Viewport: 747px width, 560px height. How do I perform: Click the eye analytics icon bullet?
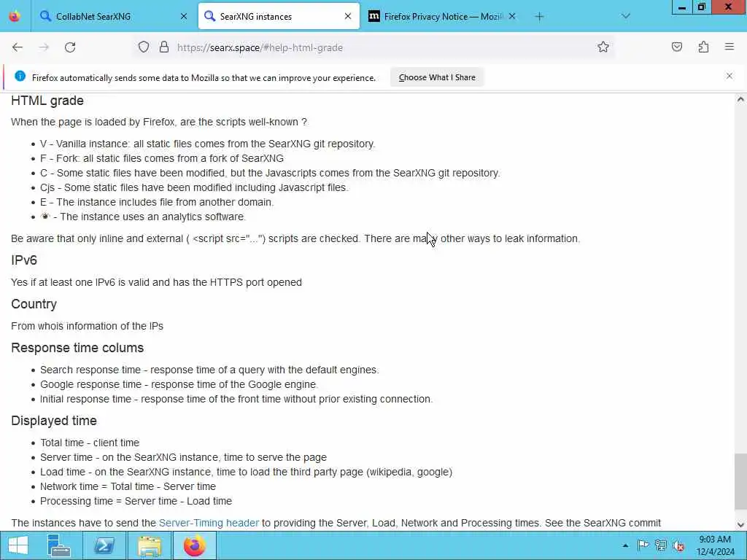point(45,216)
